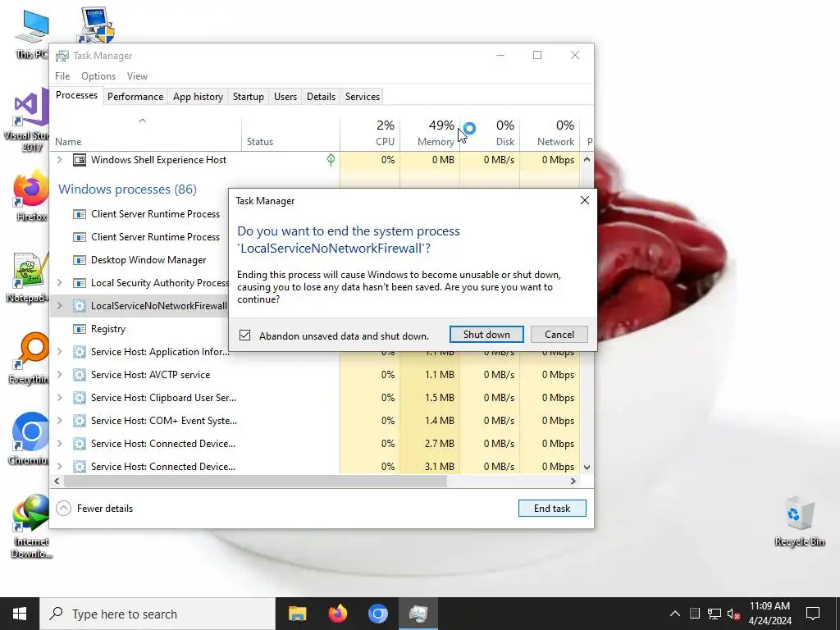Click Internet Download Manager desktop icon
This screenshot has height=630, width=840.
tap(30, 526)
